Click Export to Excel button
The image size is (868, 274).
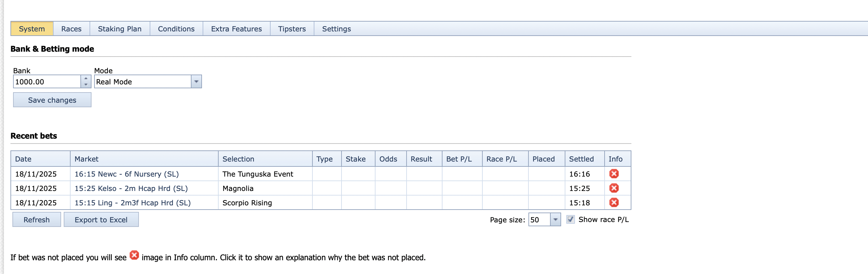(x=101, y=220)
